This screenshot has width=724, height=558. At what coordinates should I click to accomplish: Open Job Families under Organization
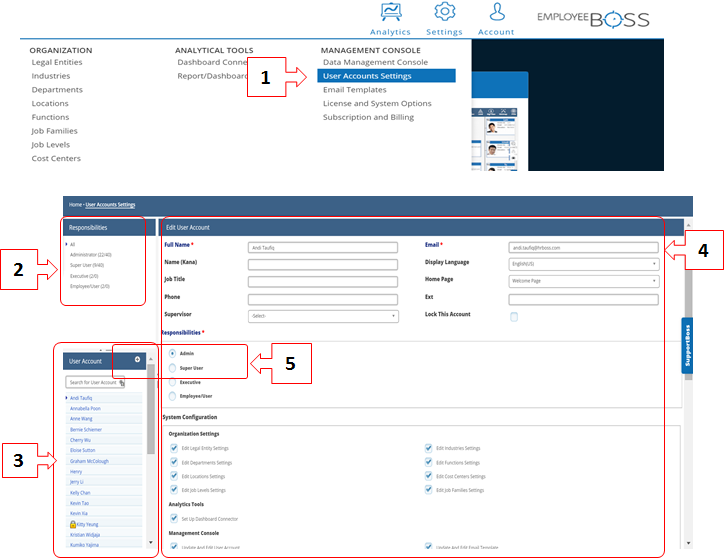click(54, 131)
